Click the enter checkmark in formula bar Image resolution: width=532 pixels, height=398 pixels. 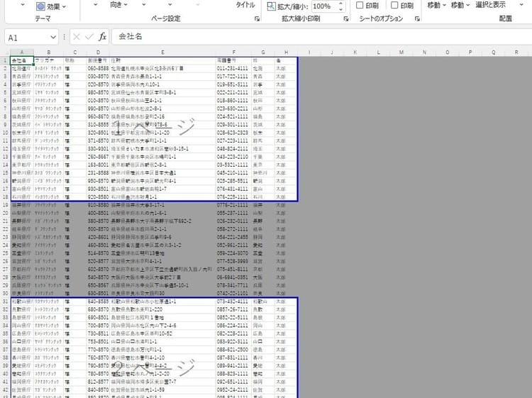coord(89,37)
